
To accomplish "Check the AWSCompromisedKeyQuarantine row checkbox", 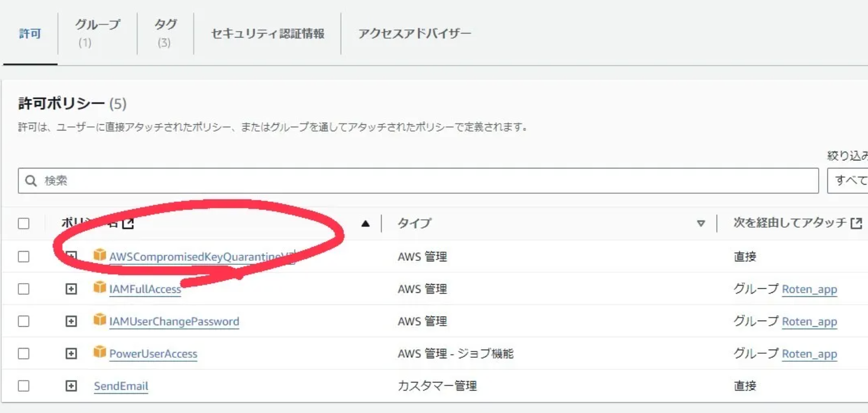I will 24,257.
